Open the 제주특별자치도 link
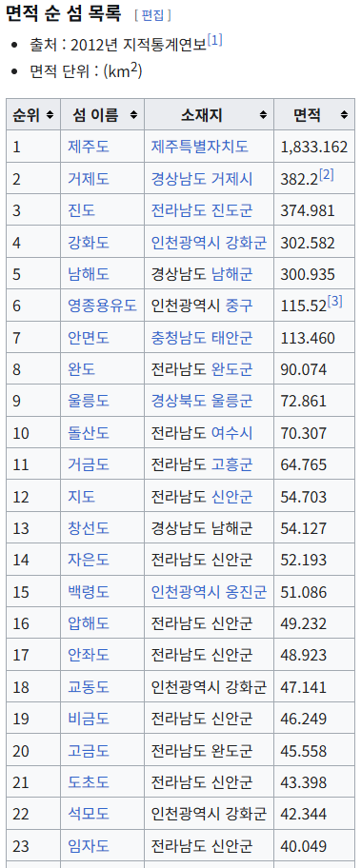The width and height of the screenshot is (361, 868). (200, 147)
